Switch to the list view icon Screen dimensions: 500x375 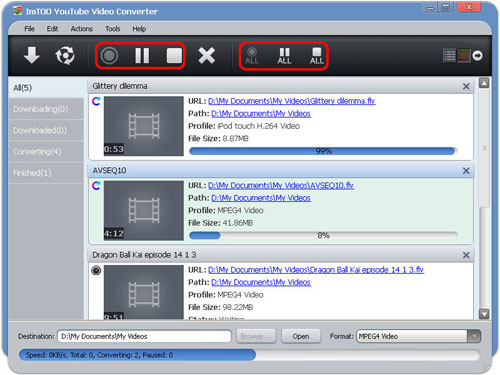pos(449,56)
